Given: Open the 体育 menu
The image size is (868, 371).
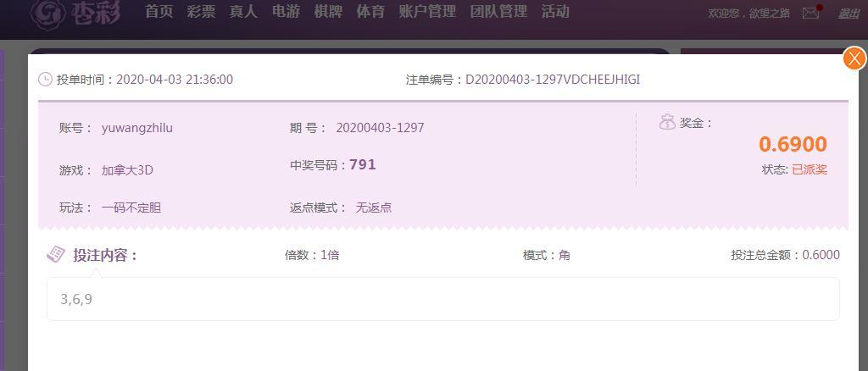Looking at the screenshot, I should [370, 12].
